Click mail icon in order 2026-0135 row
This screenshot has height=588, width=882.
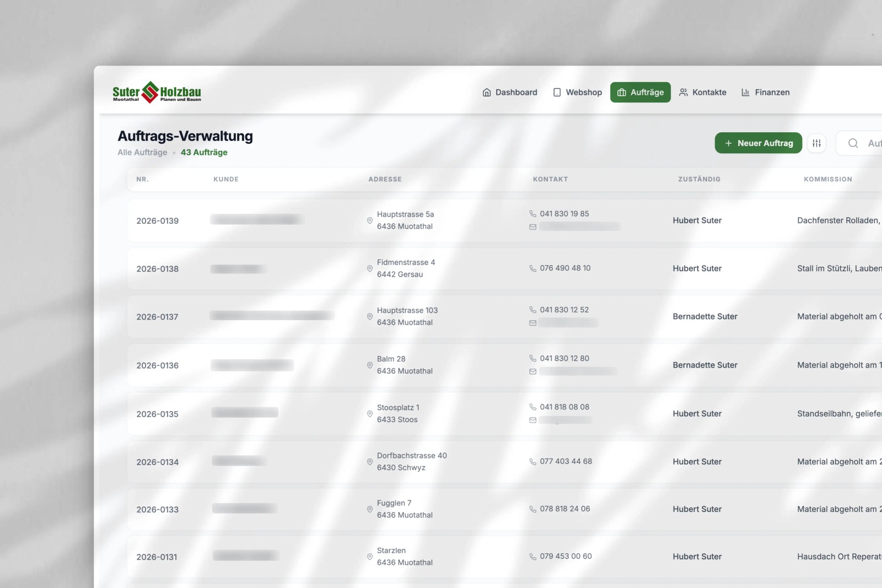coord(533,420)
